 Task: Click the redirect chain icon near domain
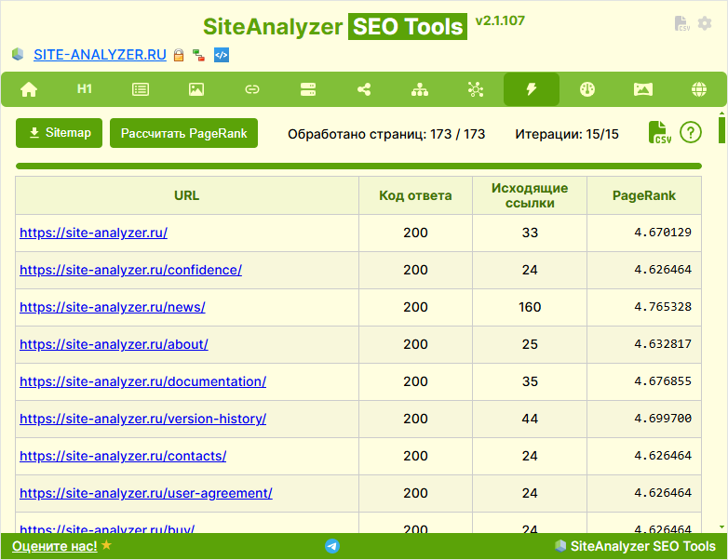pos(198,55)
